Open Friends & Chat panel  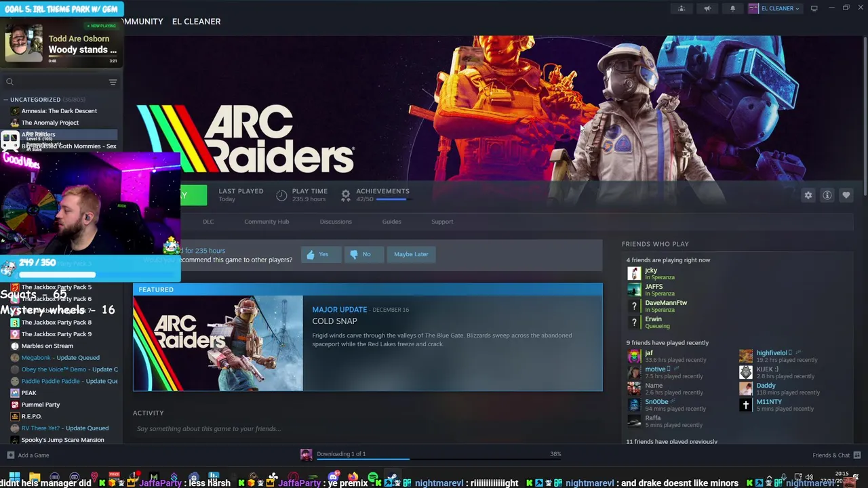click(x=836, y=455)
